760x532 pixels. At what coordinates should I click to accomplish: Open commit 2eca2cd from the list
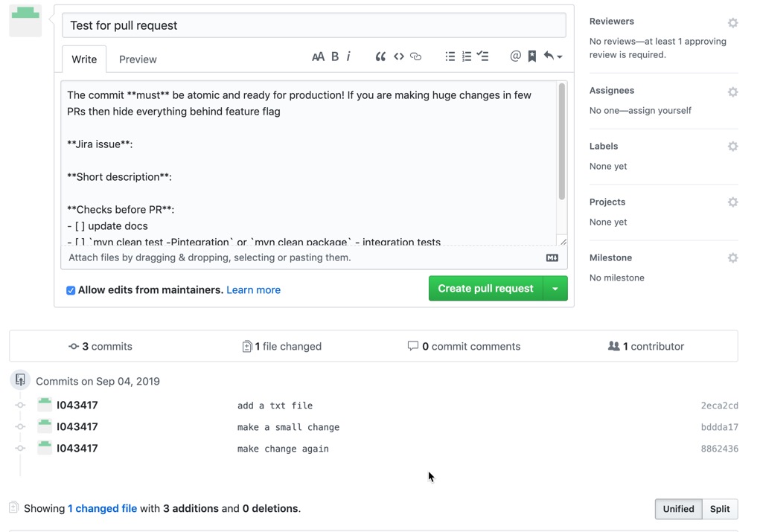pos(719,405)
